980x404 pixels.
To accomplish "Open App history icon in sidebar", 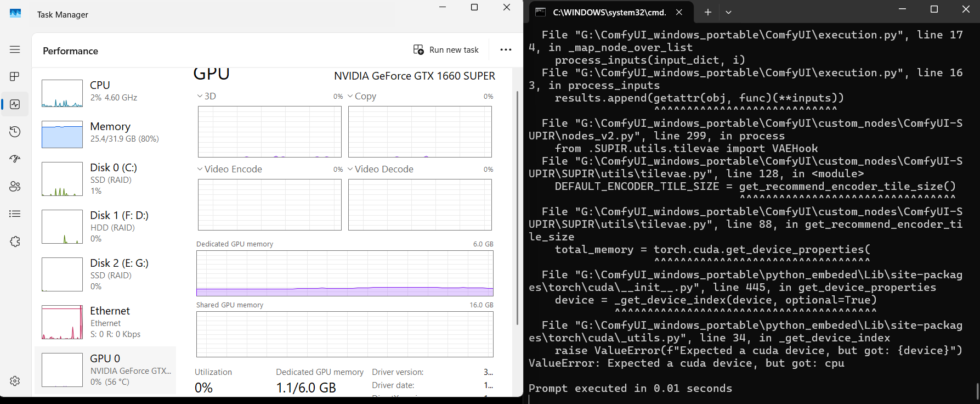I will tap(15, 132).
